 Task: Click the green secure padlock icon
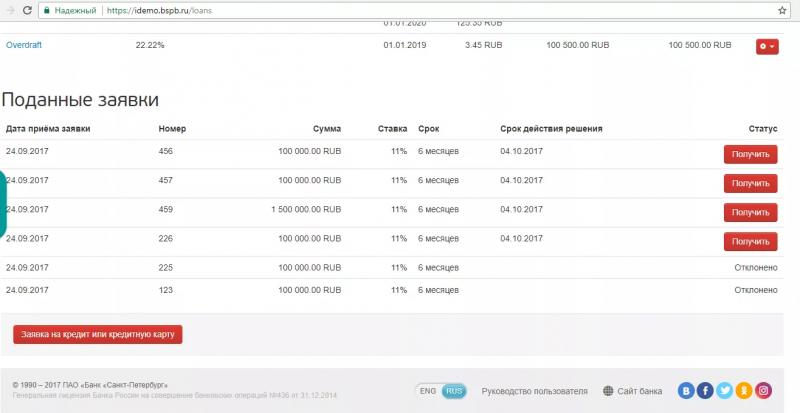coord(46,9)
